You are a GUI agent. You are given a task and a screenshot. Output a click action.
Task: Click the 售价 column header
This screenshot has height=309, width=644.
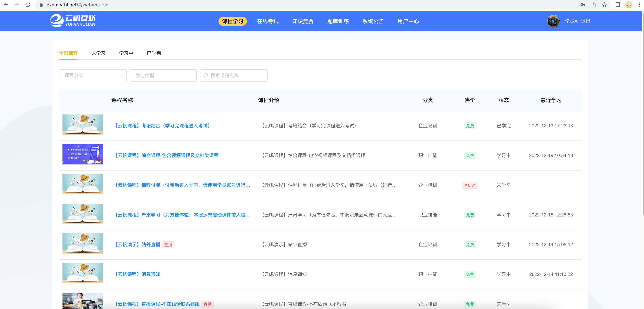(470, 100)
